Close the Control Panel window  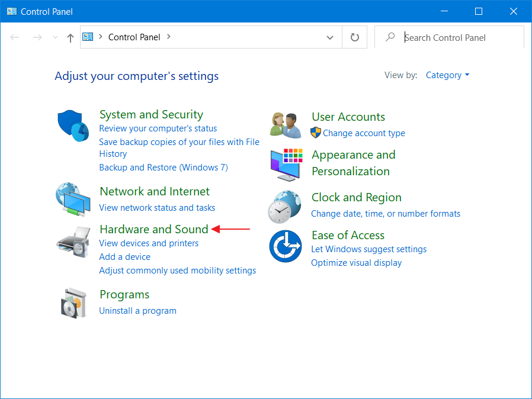pos(514,11)
